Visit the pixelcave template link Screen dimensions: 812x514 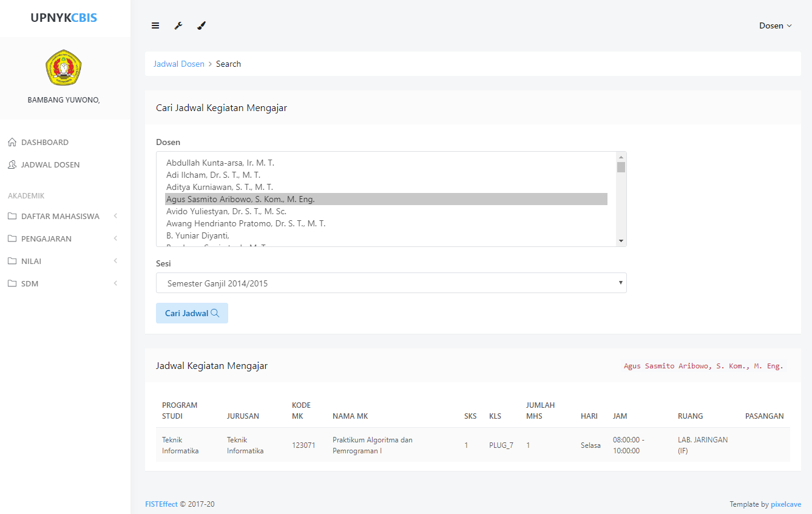coord(786,504)
